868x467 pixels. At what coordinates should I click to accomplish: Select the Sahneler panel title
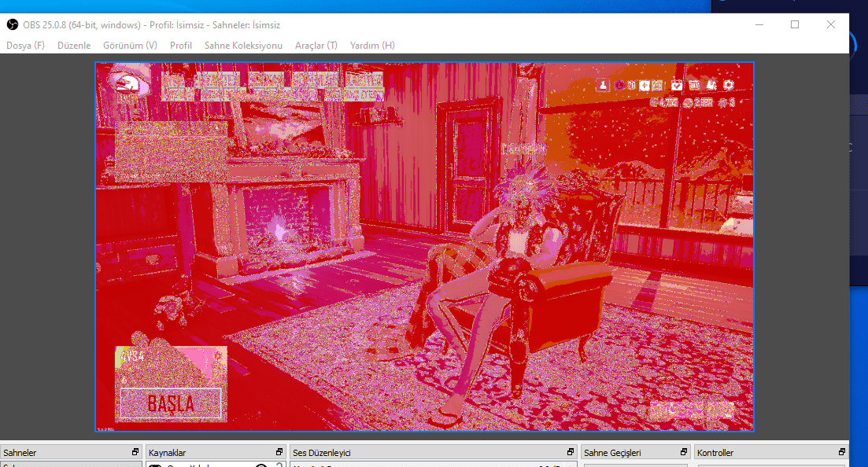click(20, 453)
